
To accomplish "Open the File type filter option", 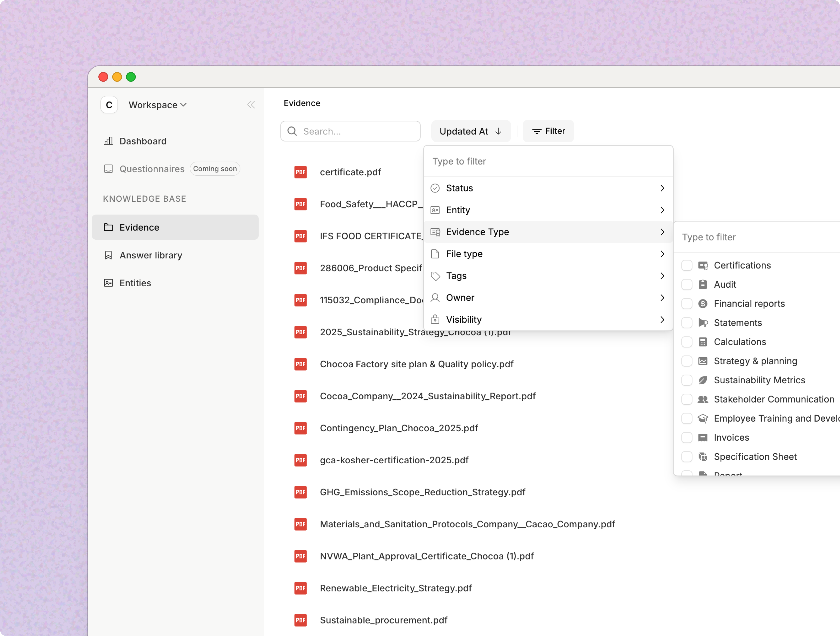I will pyautogui.click(x=464, y=254).
